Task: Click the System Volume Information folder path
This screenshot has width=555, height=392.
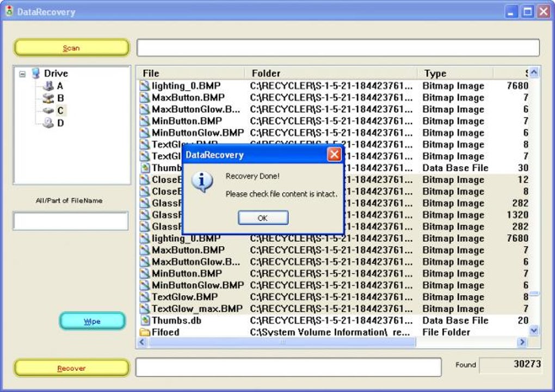Action: tap(330, 332)
